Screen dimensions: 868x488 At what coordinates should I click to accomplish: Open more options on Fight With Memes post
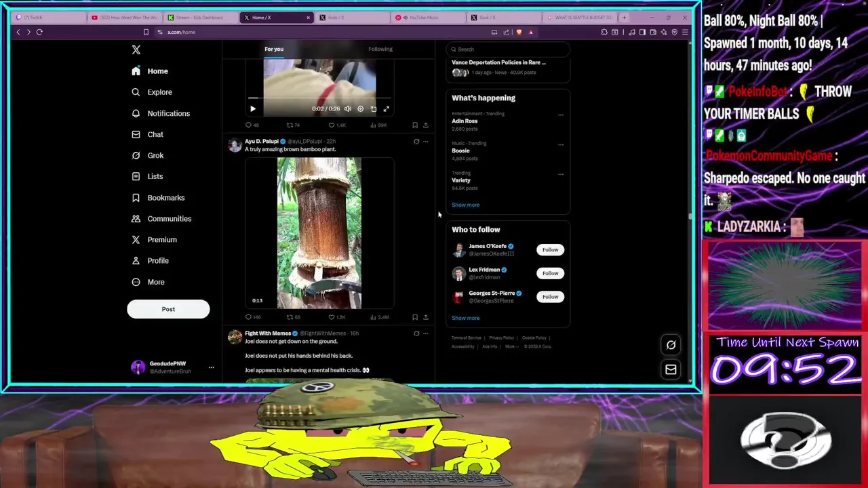coord(426,333)
